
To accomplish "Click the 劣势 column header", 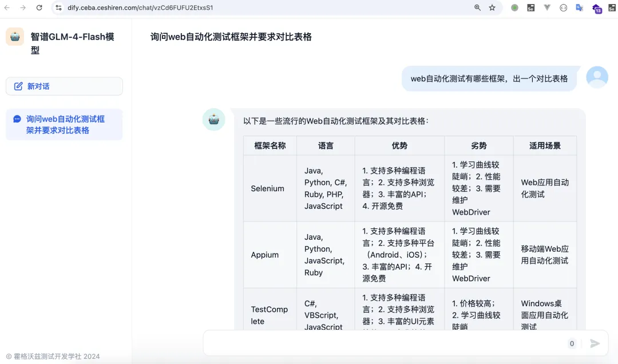I will [479, 145].
